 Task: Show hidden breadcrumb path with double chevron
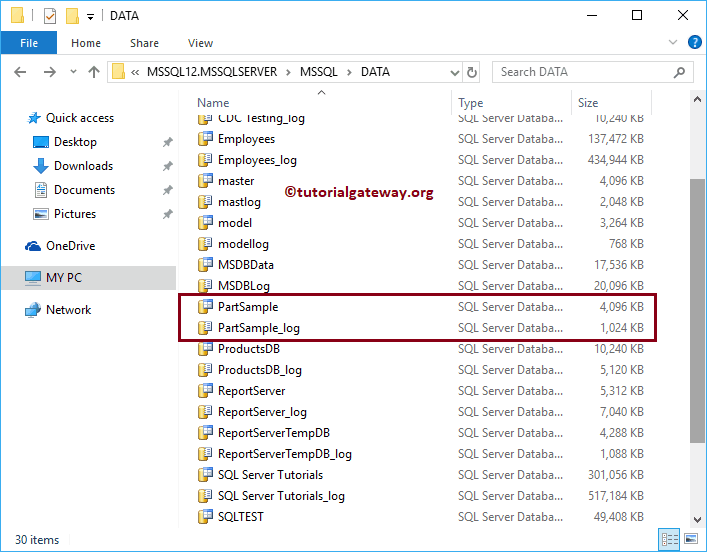click(x=135, y=72)
